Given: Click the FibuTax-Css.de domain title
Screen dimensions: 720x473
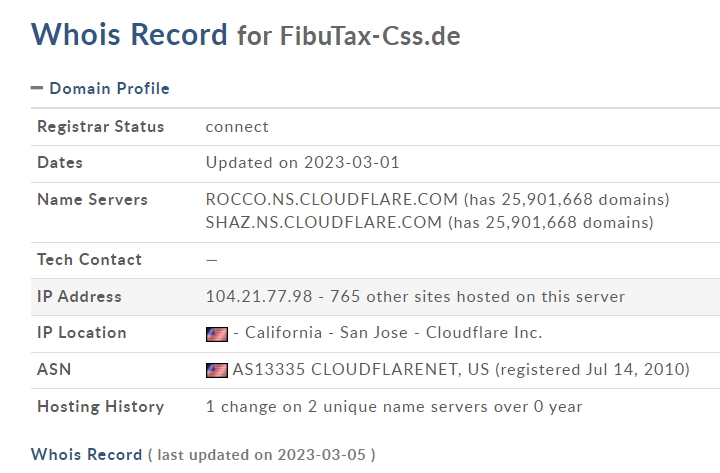Looking at the screenshot, I should [x=370, y=36].
